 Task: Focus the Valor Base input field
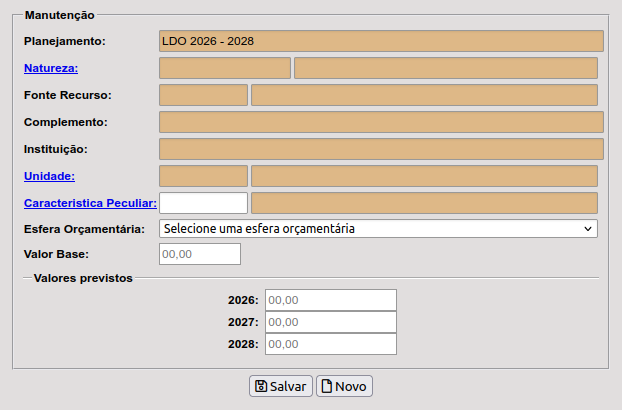point(200,254)
